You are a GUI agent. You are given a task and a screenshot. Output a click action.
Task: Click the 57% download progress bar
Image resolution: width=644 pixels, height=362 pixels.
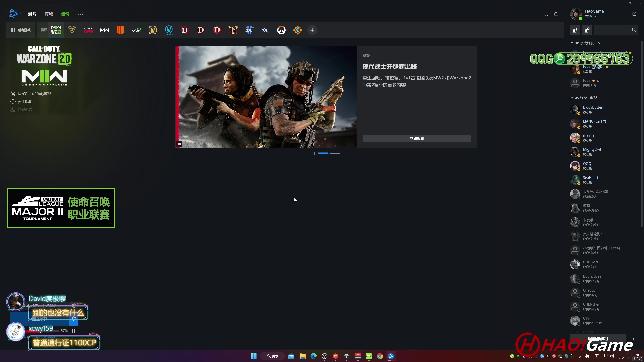pos(42,331)
